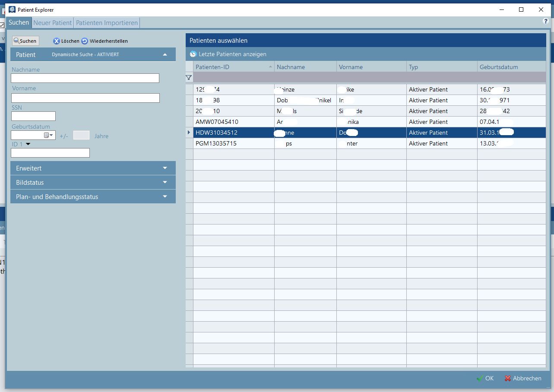
Task: Click the row indicator arrow for HDW31034512
Action: (x=189, y=133)
